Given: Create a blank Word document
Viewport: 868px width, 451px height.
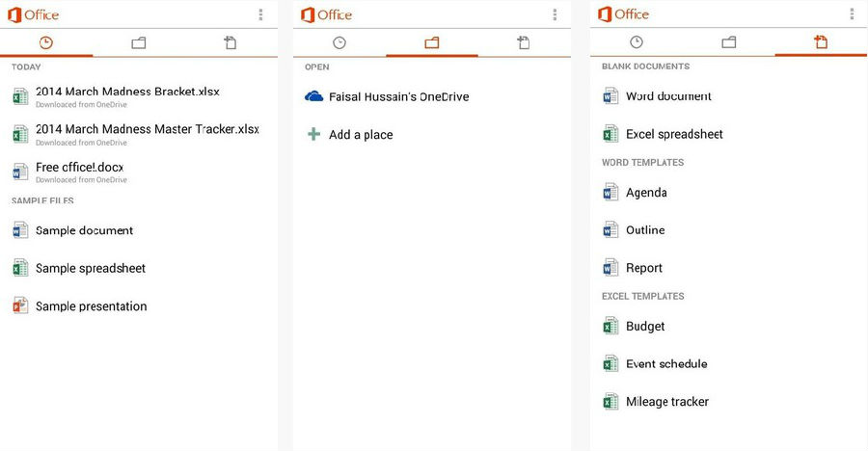Looking at the screenshot, I should 667,96.
